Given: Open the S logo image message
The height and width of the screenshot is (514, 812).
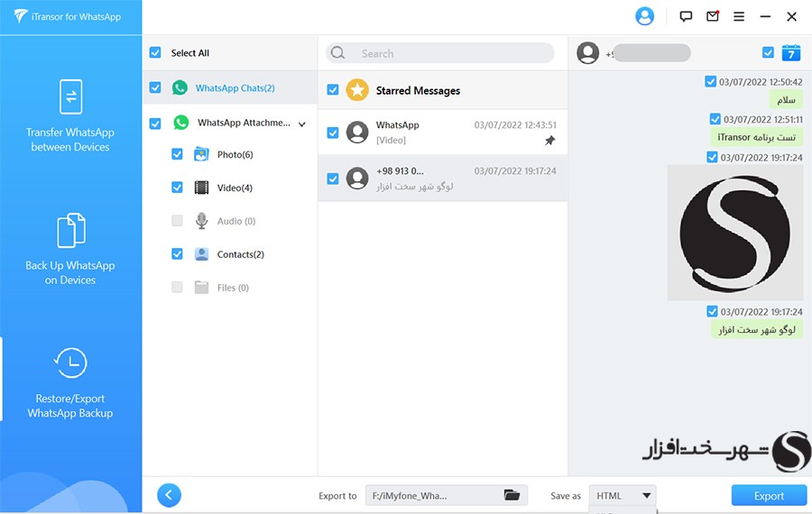Looking at the screenshot, I should 734,233.
